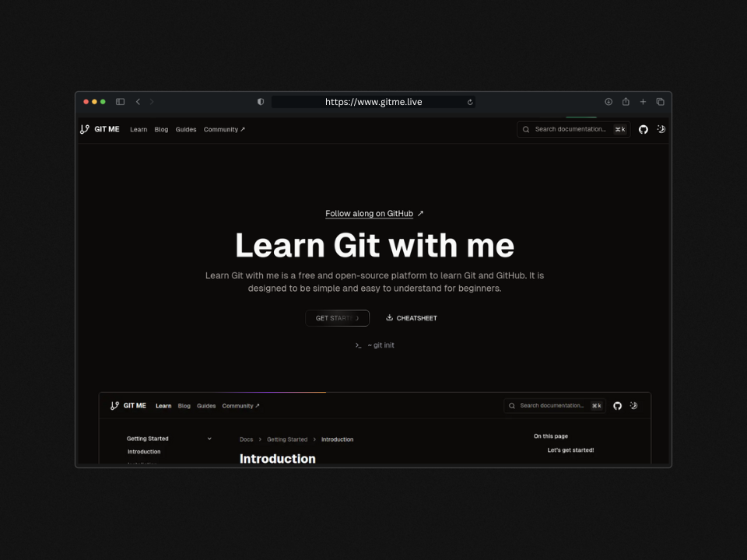747x560 pixels.
Task: Click the Learn Git with me headline
Action: [375, 245]
